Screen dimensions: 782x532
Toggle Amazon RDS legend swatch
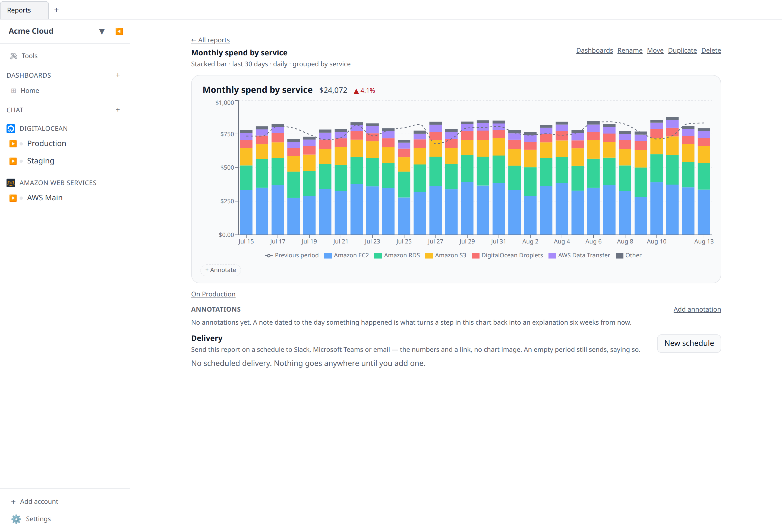tap(377, 256)
